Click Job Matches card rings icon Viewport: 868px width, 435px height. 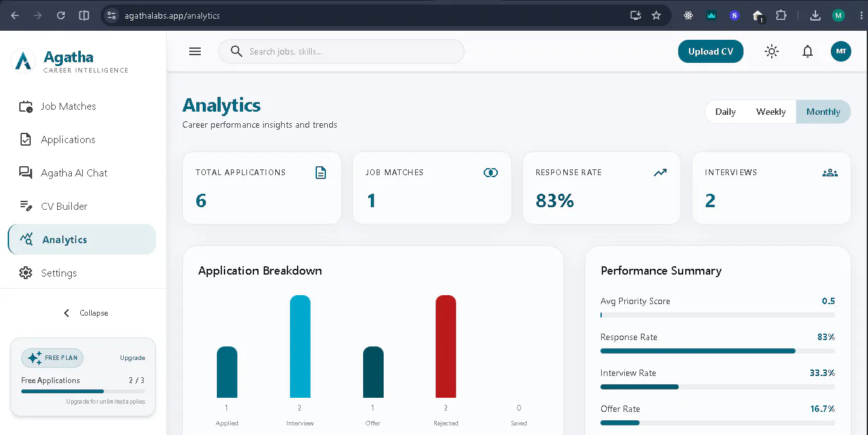click(x=491, y=173)
